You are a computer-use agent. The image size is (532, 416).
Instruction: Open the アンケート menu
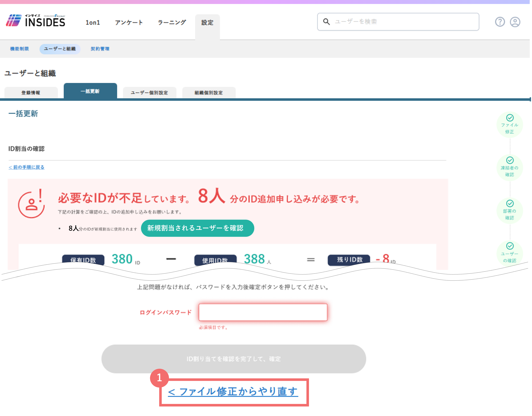[129, 23]
